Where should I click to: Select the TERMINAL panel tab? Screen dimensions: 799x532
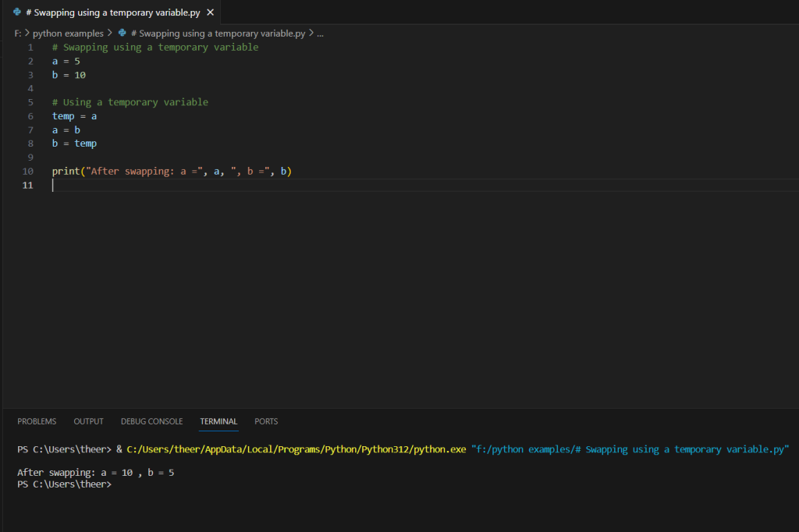(218, 421)
